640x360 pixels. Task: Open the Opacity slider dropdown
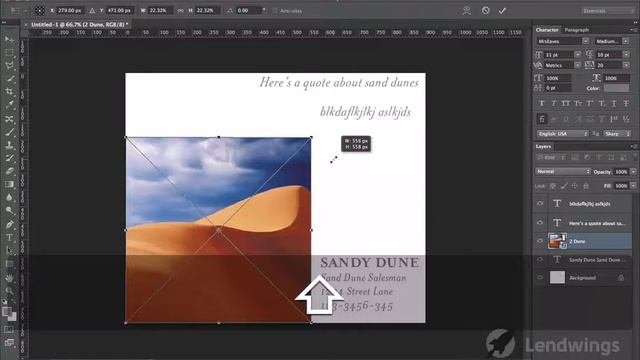tap(633, 172)
